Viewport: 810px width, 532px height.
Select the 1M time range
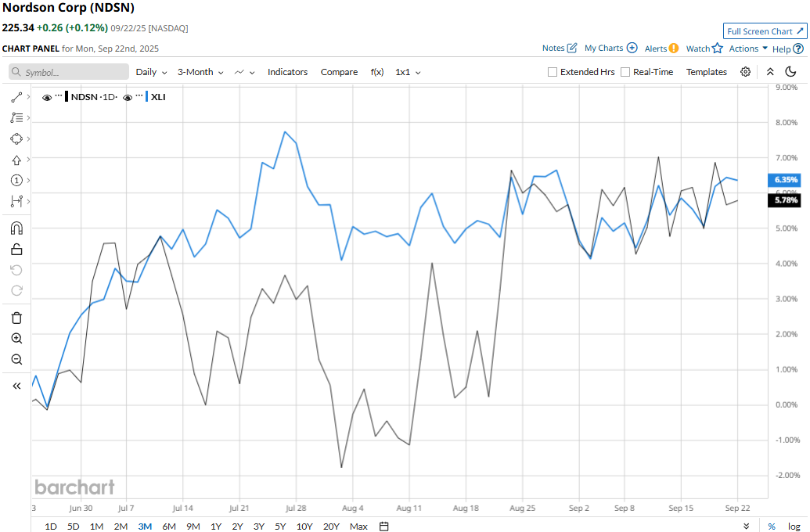pos(96,526)
